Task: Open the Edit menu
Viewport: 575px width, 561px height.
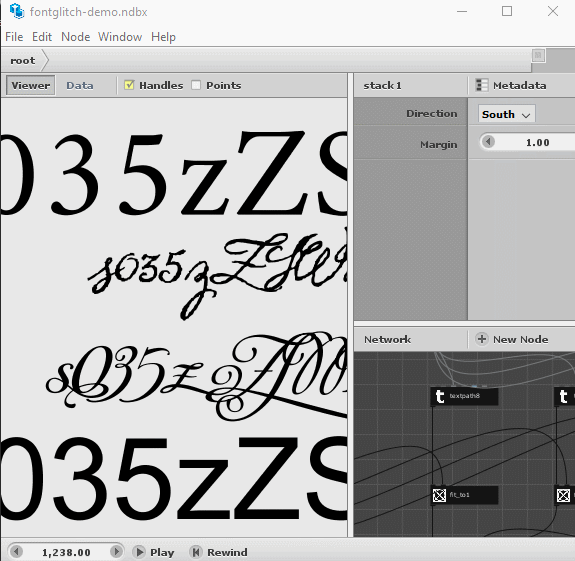Action: [x=42, y=37]
